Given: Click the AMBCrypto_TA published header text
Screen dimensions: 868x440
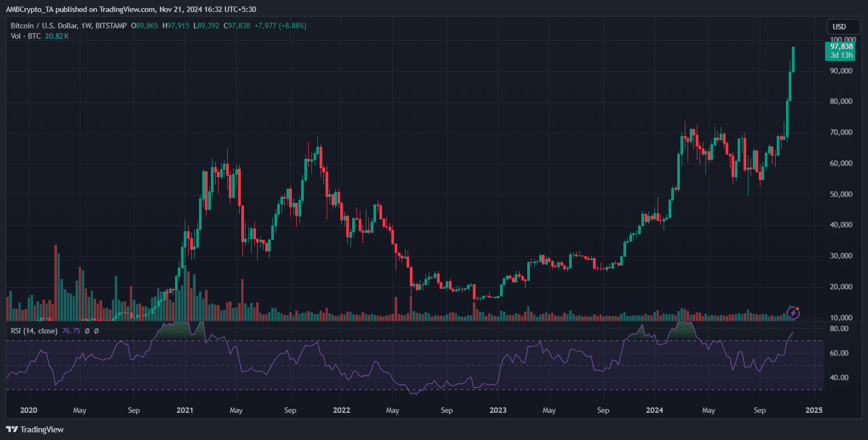Looking at the screenshot, I should pyautogui.click(x=131, y=9).
